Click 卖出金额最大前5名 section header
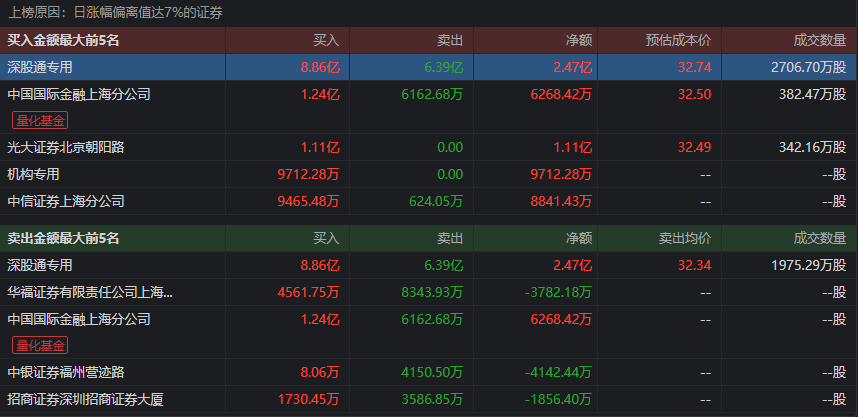The image size is (858, 417). click(x=63, y=238)
